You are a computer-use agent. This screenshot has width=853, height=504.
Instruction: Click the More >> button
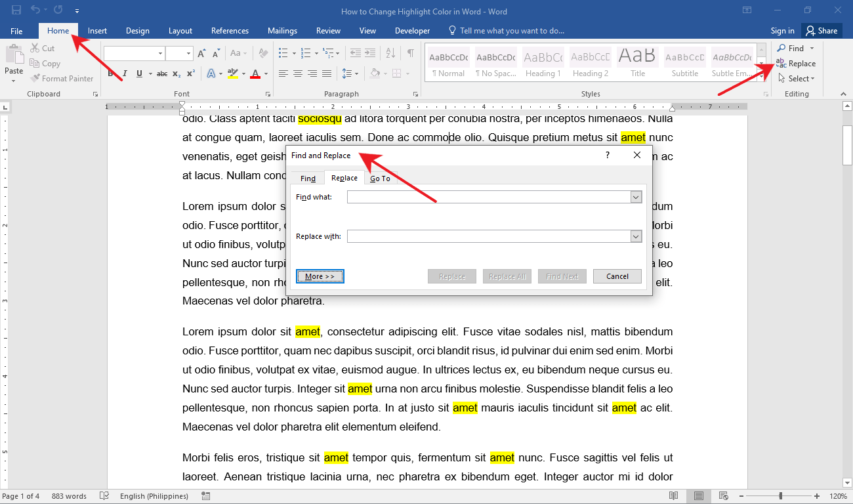(x=320, y=276)
